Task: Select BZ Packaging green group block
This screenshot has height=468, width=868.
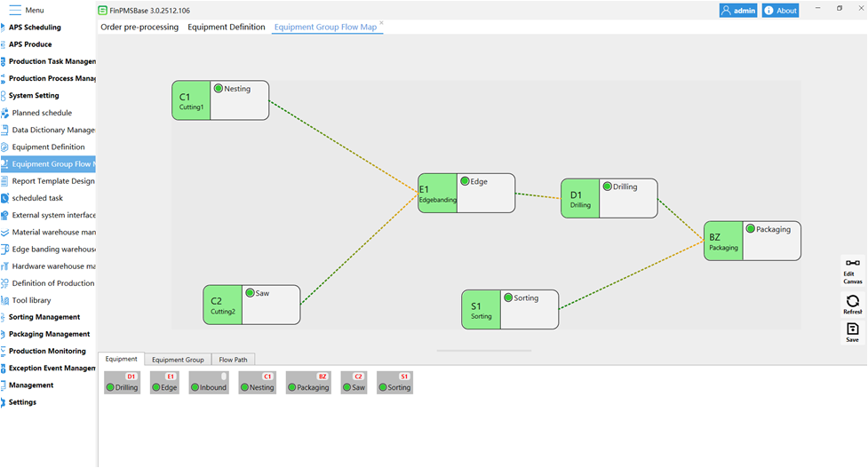Action: coord(723,242)
